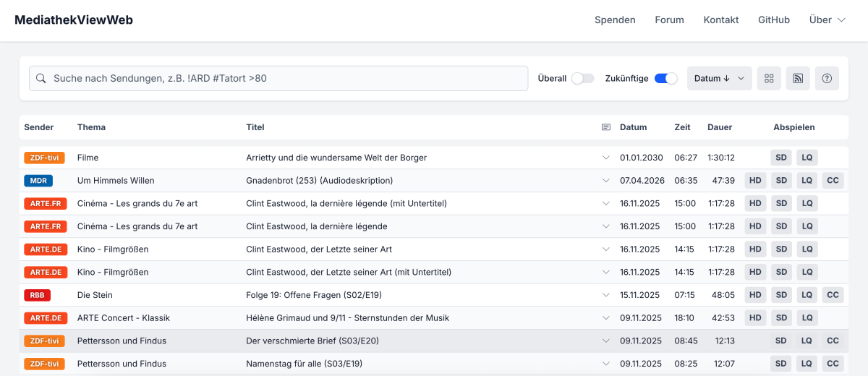Screen dimensions: 868x376
Task: Play Arrietty film in LQ
Action: pos(807,158)
